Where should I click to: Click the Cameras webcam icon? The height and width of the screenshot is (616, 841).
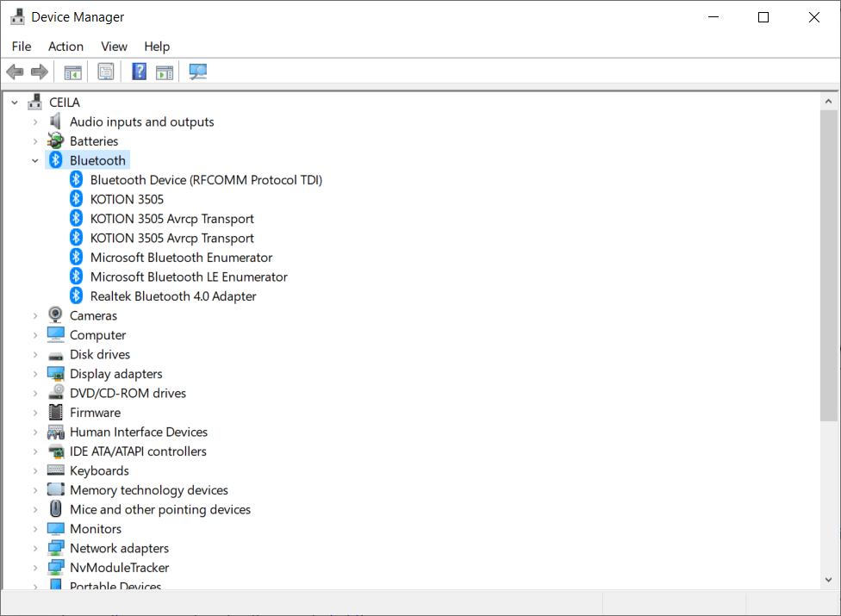pos(55,314)
